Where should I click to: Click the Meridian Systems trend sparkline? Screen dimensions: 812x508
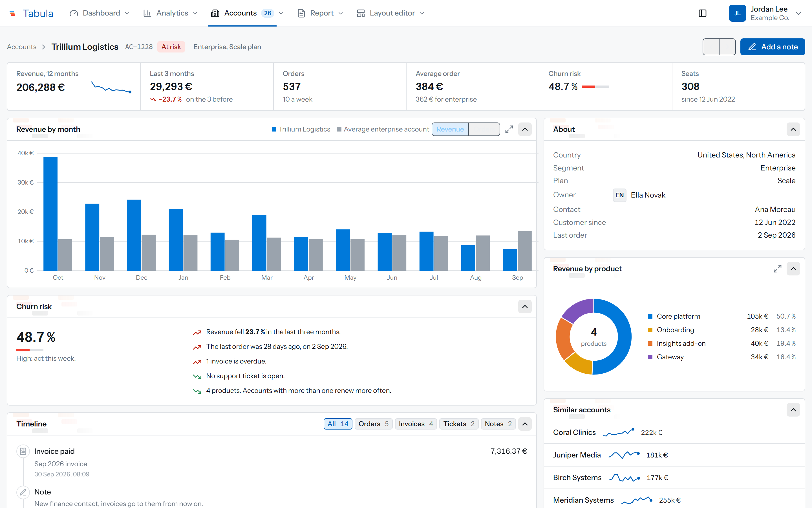(x=637, y=500)
